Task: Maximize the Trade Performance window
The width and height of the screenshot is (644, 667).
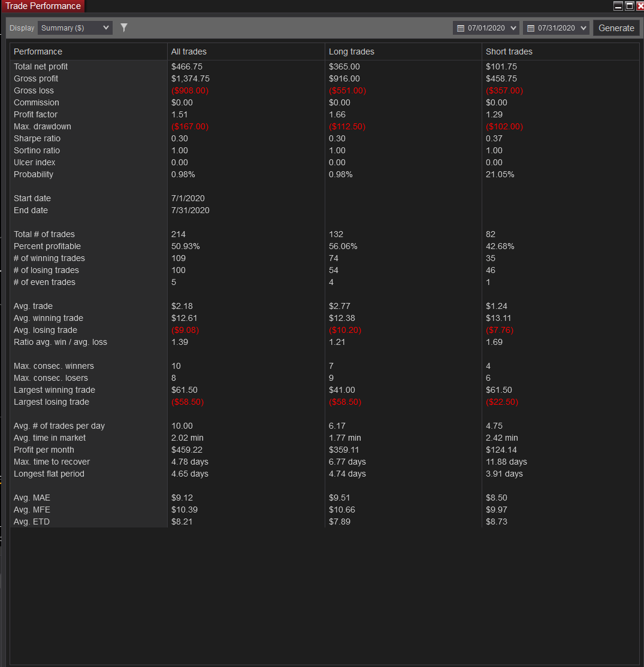Action: pyautogui.click(x=630, y=6)
